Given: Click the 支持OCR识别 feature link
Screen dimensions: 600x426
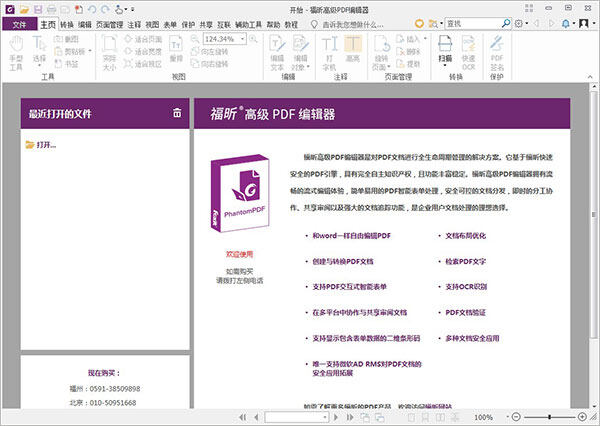Looking at the screenshot, I should 466,286.
